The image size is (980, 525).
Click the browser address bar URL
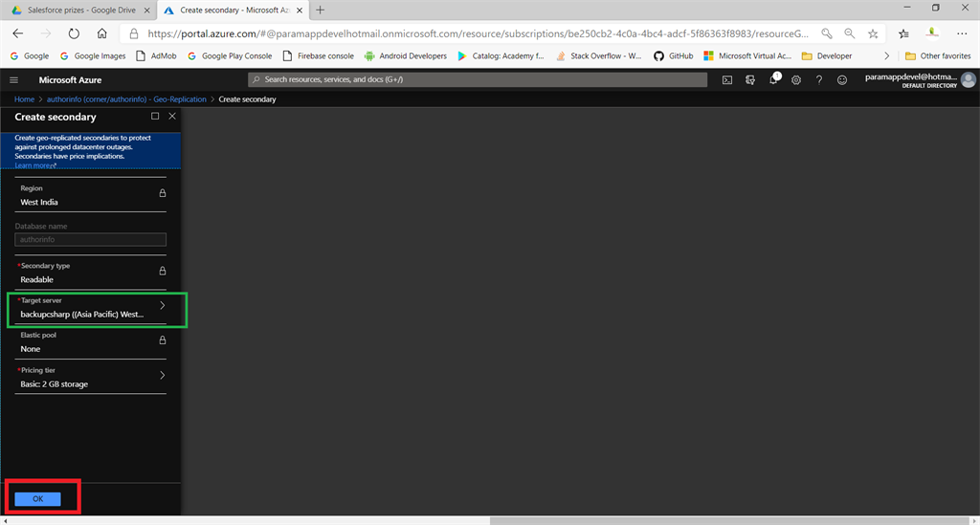(x=479, y=33)
